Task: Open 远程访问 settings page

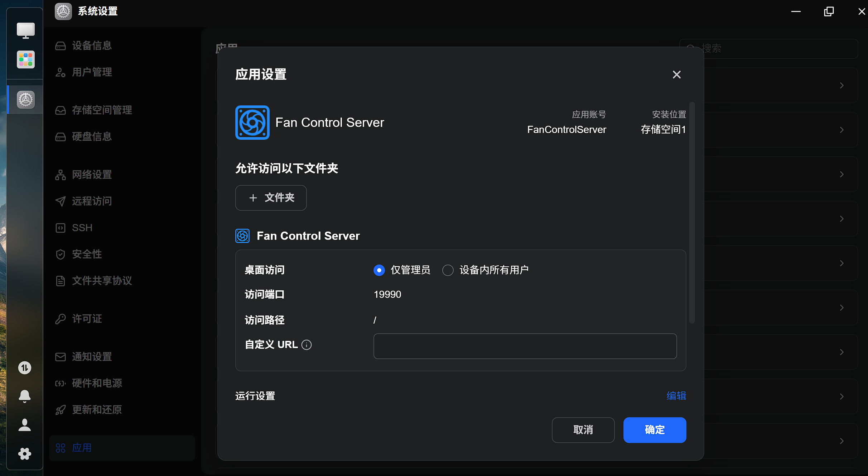Action: tap(122, 201)
